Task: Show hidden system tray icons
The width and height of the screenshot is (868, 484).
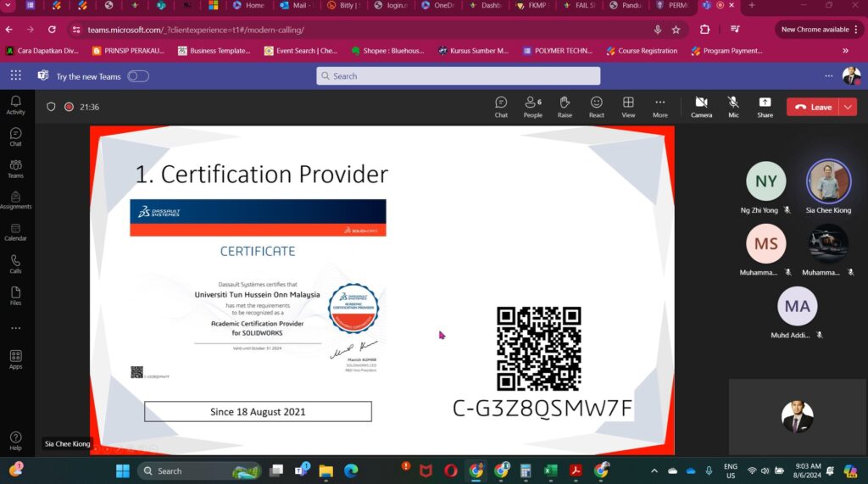Action: click(x=654, y=470)
